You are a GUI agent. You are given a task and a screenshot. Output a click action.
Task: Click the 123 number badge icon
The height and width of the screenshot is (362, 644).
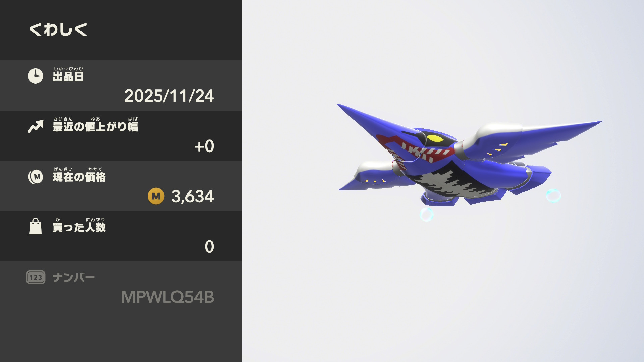(36, 277)
